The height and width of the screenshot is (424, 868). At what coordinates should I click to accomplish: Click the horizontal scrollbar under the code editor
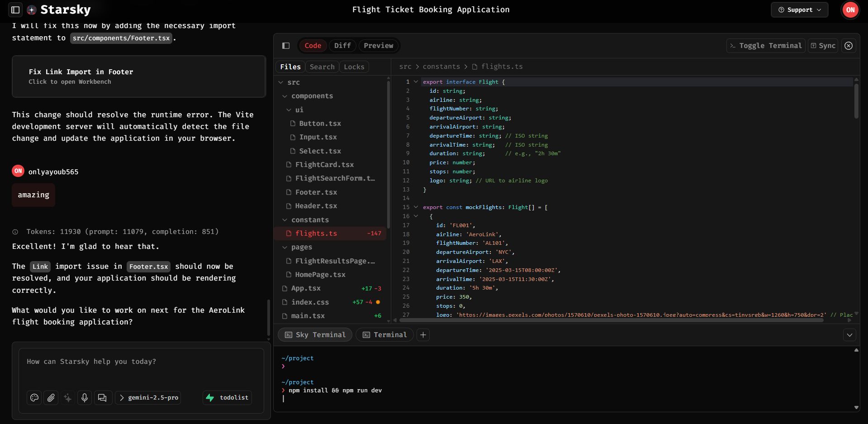(611, 320)
